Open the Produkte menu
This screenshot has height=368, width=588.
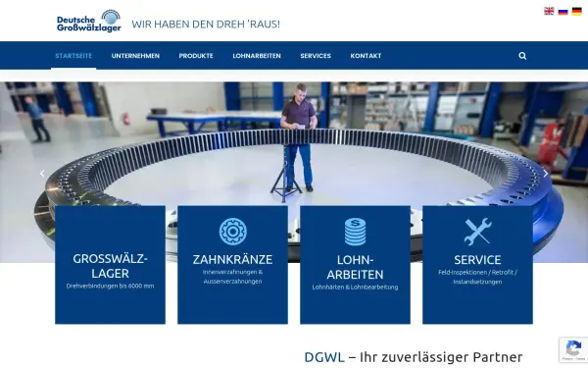(196, 56)
